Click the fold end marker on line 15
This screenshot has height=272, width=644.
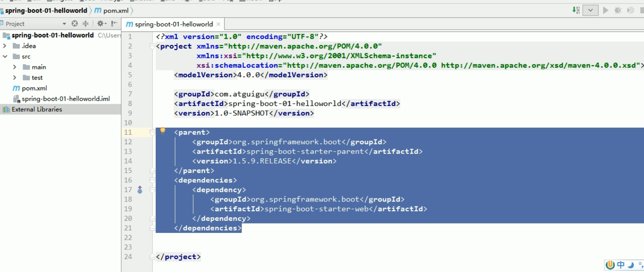click(152, 170)
